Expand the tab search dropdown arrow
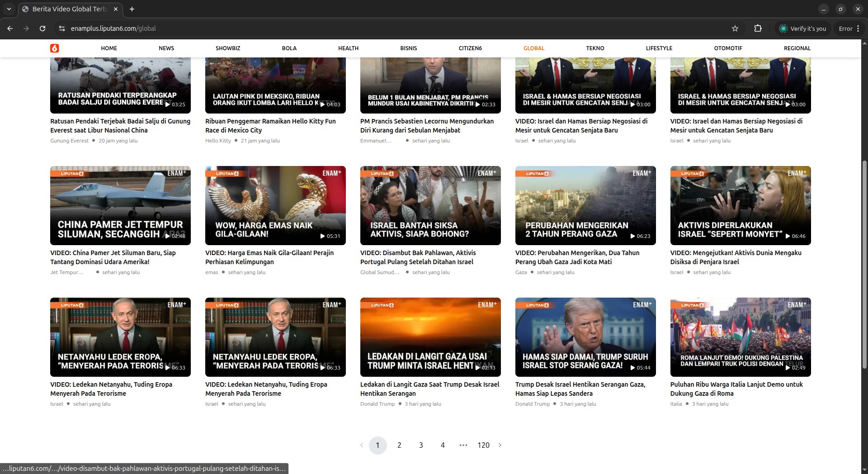868x474 pixels. click(9, 9)
